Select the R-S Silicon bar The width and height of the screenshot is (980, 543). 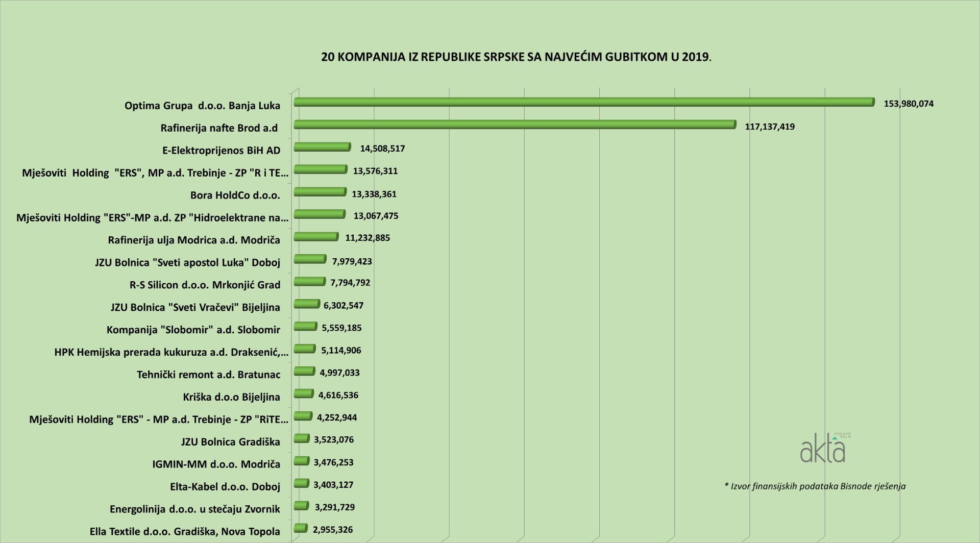(309, 282)
